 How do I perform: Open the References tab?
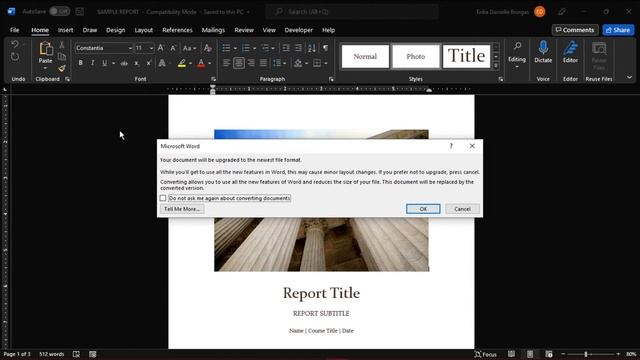[177, 30]
